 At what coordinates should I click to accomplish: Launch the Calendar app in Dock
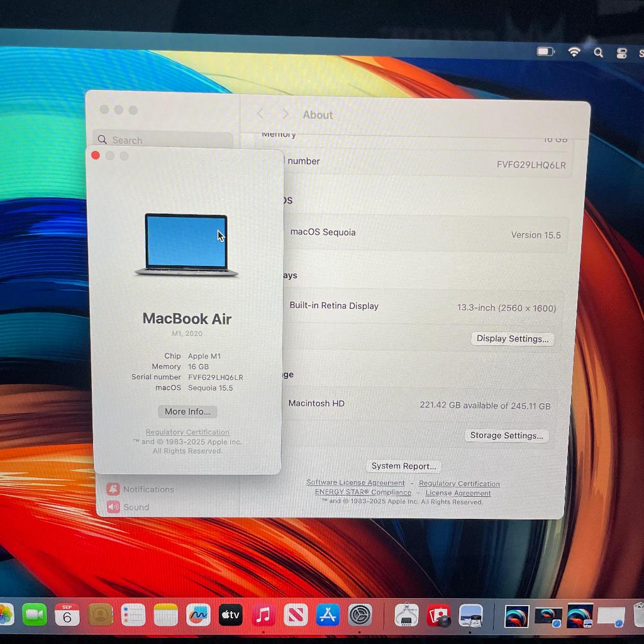tap(67, 614)
